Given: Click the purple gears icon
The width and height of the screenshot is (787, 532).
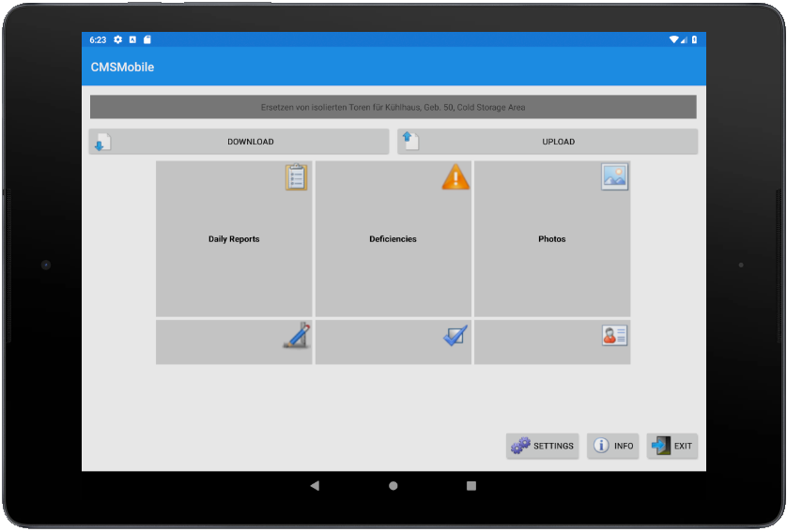Looking at the screenshot, I should pos(520,446).
